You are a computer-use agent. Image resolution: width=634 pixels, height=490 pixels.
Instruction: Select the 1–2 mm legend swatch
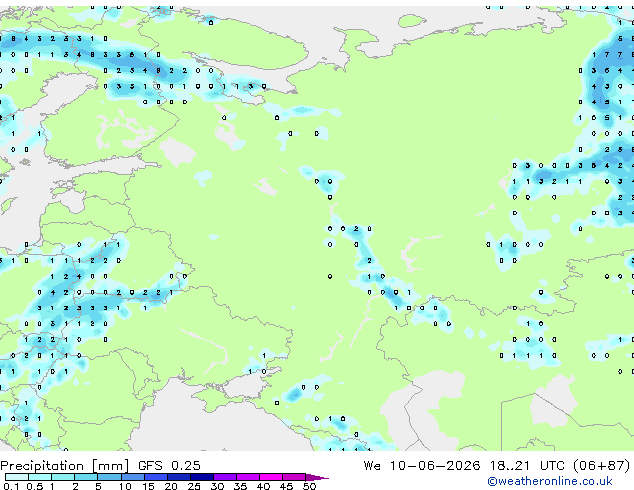tap(63, 477)
